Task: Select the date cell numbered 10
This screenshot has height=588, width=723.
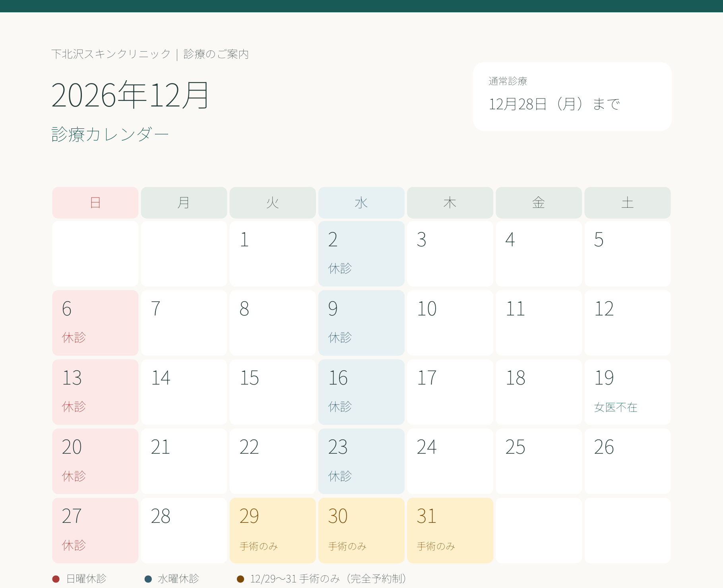Action: click(x=450, y=323)
